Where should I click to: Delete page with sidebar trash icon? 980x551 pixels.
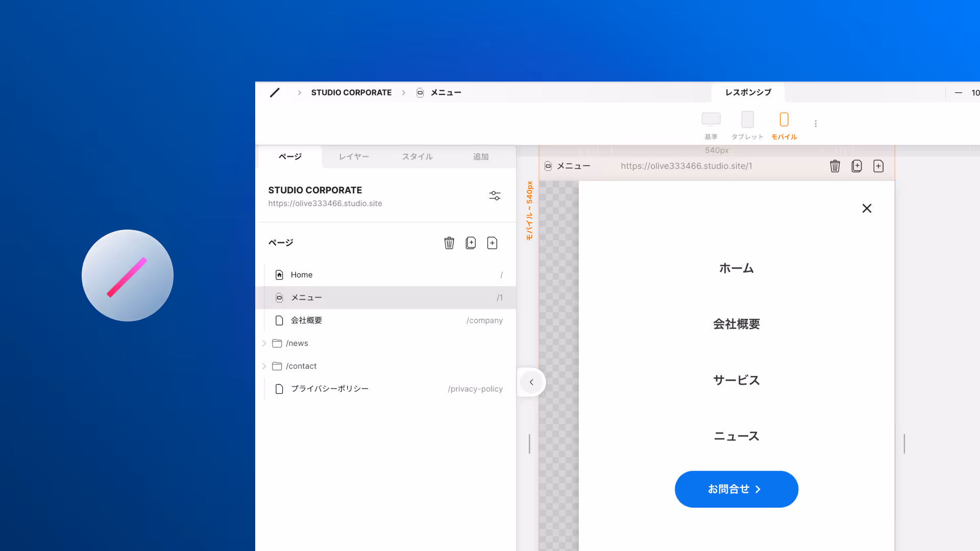(x=449, y=243)
